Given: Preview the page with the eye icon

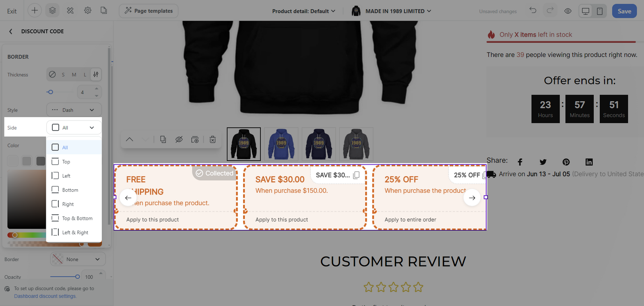Looking at the screenshot, I should (568, 11).
